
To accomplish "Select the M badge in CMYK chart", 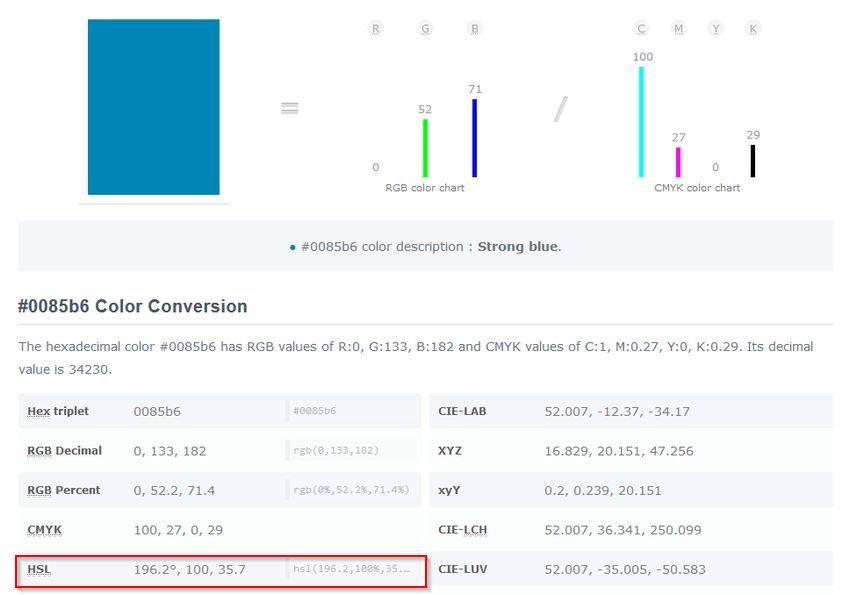I will pos(679,29).
